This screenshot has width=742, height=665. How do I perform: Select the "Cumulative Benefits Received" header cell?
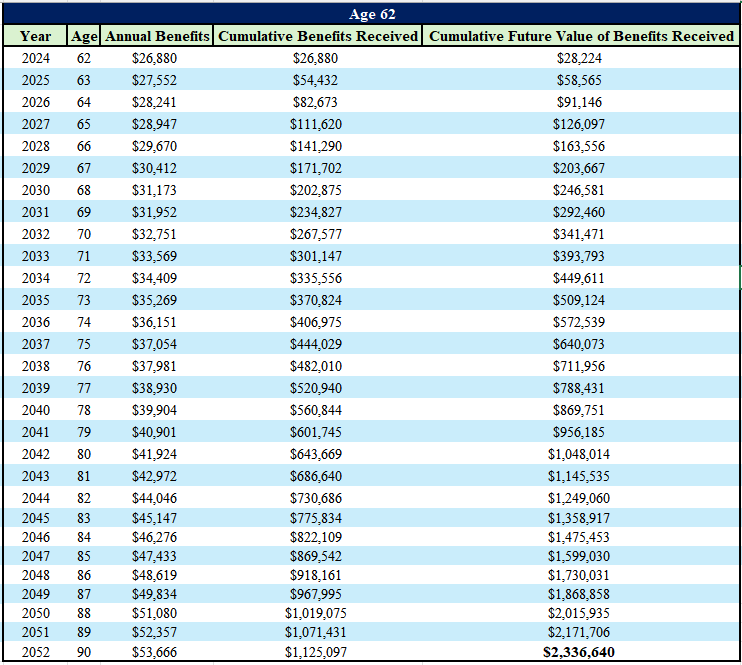tap(318, 36)
